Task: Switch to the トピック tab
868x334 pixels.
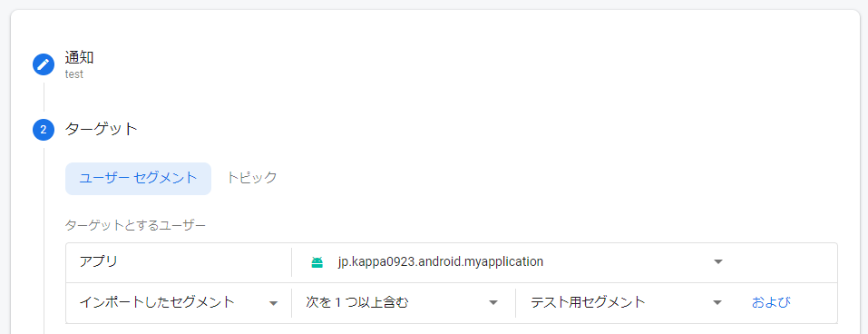Action: 252,178
